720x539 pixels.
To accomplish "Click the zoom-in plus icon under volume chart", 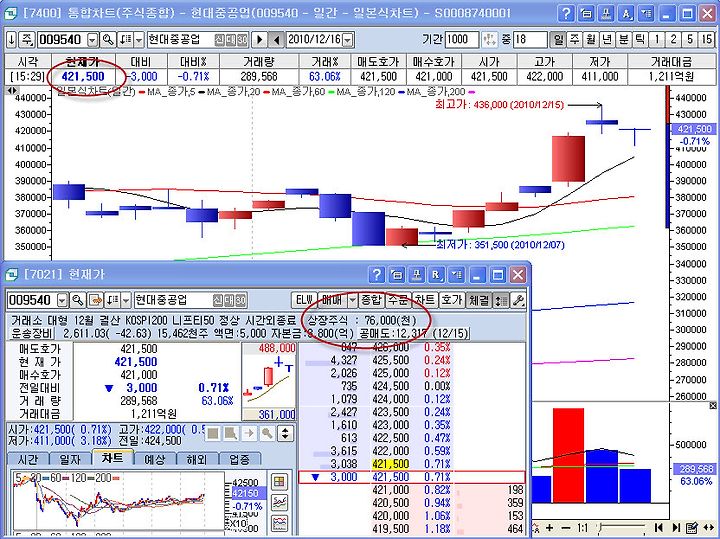I will 550,528.
